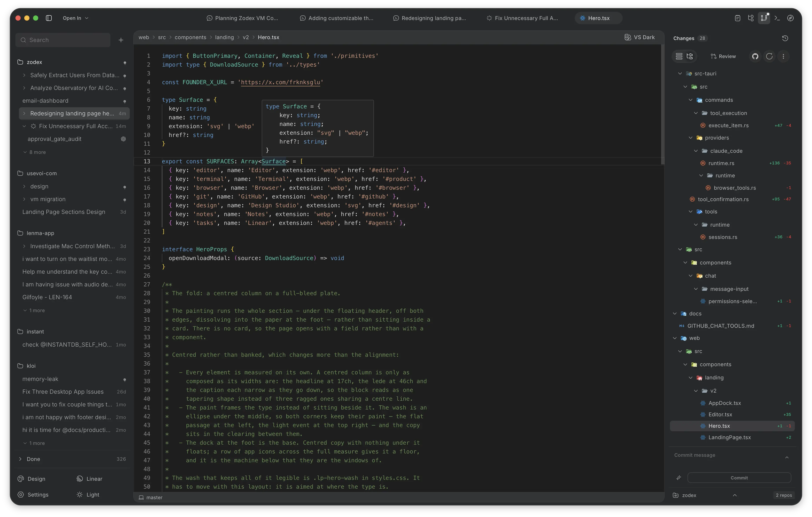Click the plus button next to Search
Viewport: 812px width, 517px height.
pyautogui.click(x=121, y=40)
